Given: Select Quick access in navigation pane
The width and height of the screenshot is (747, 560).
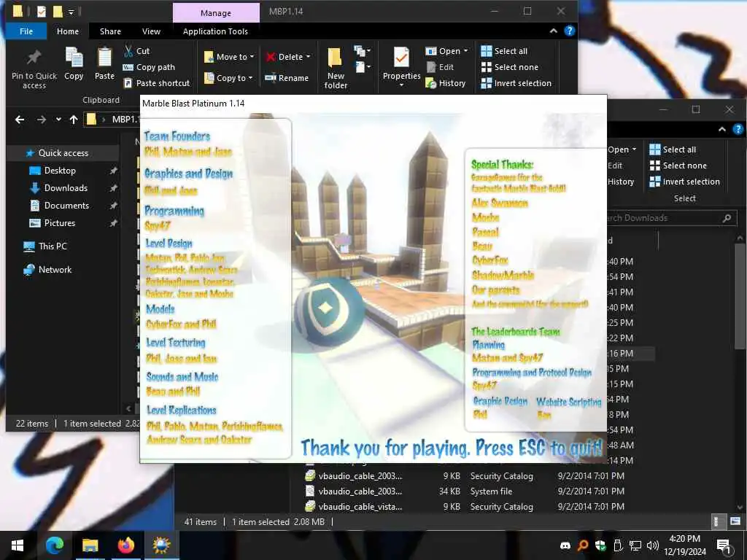Looking at the screenshot, I should 63,153.
